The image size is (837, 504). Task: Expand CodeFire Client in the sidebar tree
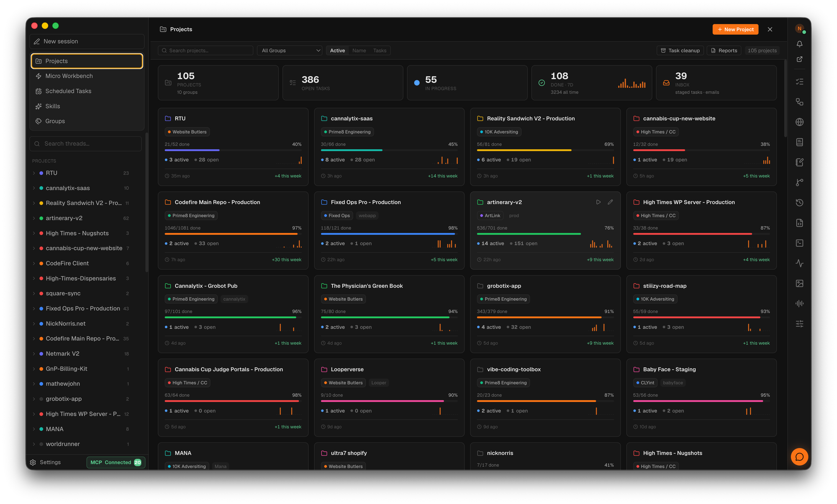(x=34, y=264)
